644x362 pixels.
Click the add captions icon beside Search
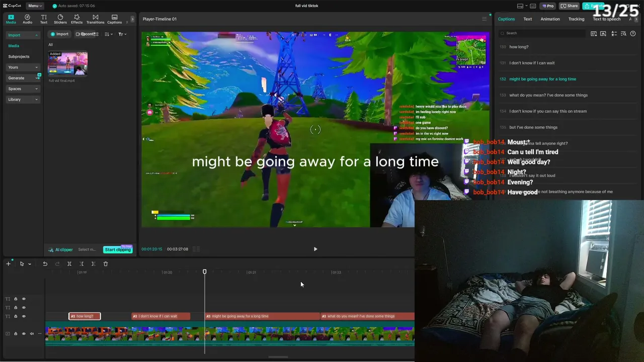tap(594, 34)
